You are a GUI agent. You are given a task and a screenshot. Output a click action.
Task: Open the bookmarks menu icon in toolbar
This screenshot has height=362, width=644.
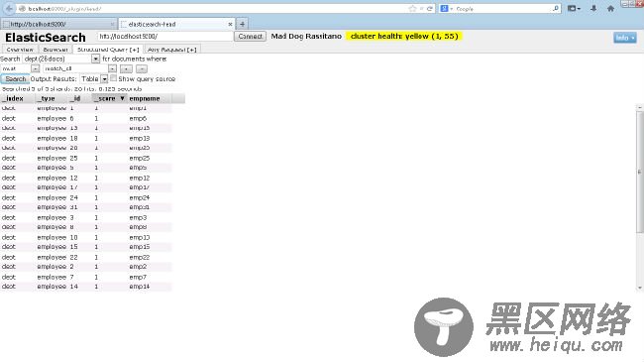tap(574, 8)
